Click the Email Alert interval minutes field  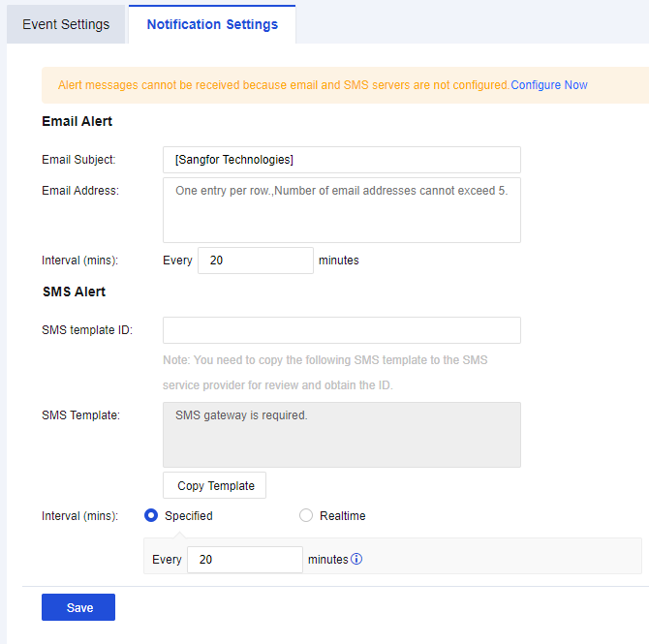(255, 261)
